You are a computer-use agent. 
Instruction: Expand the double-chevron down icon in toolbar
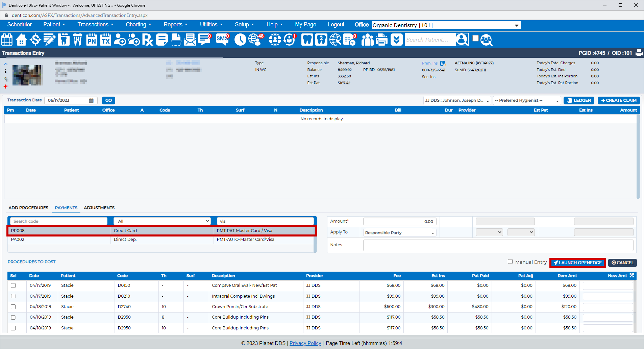pos(396,40)
